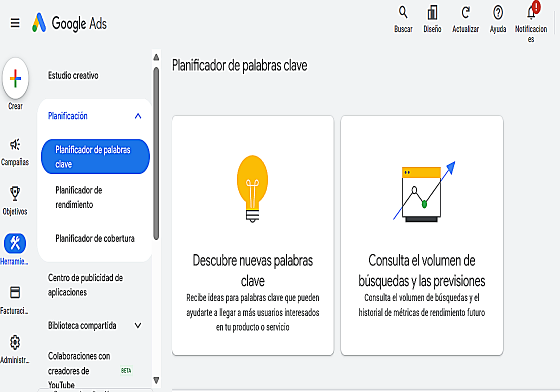The width and height of the screenshot is (560, 392).
Task: Open Consulta el volumen de búsquedas card
Action: [422, 235]
